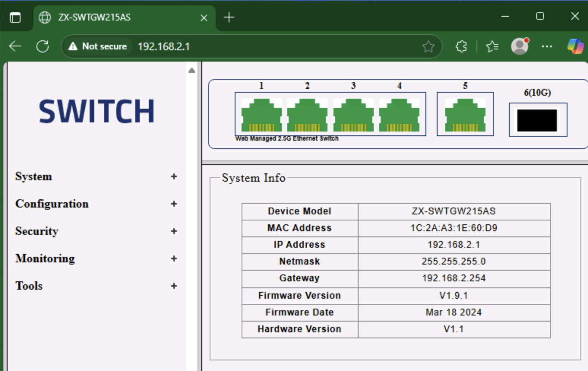Click the 6(10G) SFP port icon

pyautogui.click(x=537, y=120)
